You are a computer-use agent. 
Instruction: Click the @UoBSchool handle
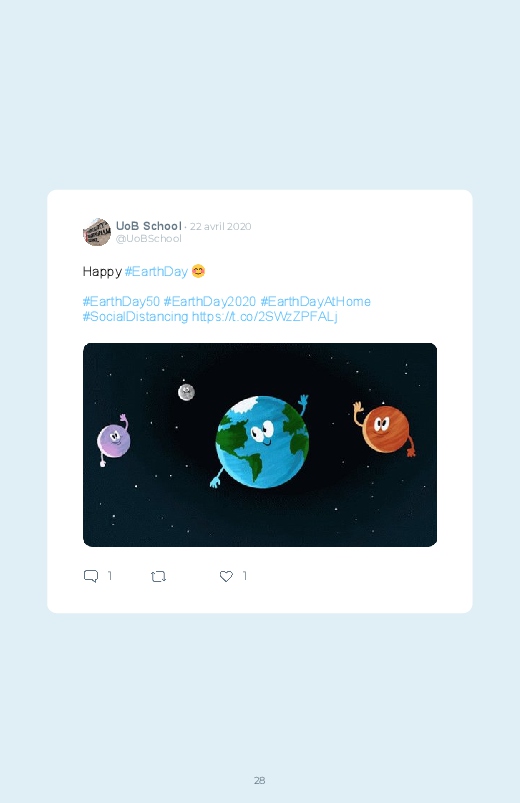(149, 239)
